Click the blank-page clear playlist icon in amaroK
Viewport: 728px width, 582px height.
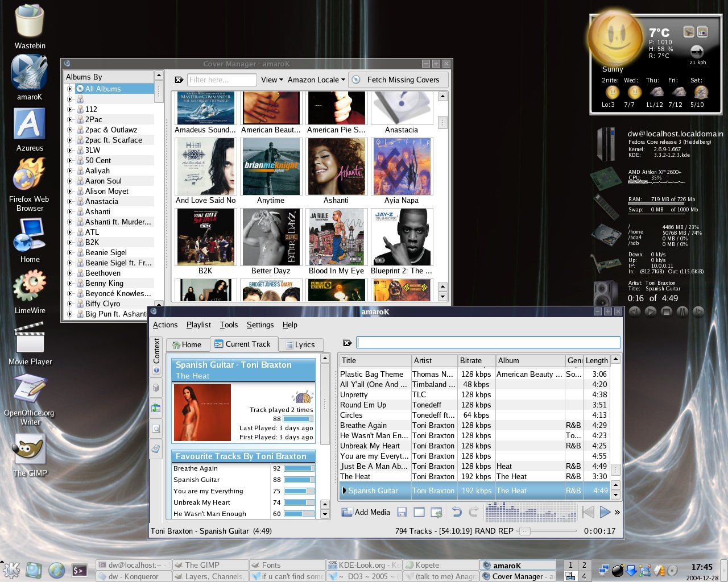(419, 512)
